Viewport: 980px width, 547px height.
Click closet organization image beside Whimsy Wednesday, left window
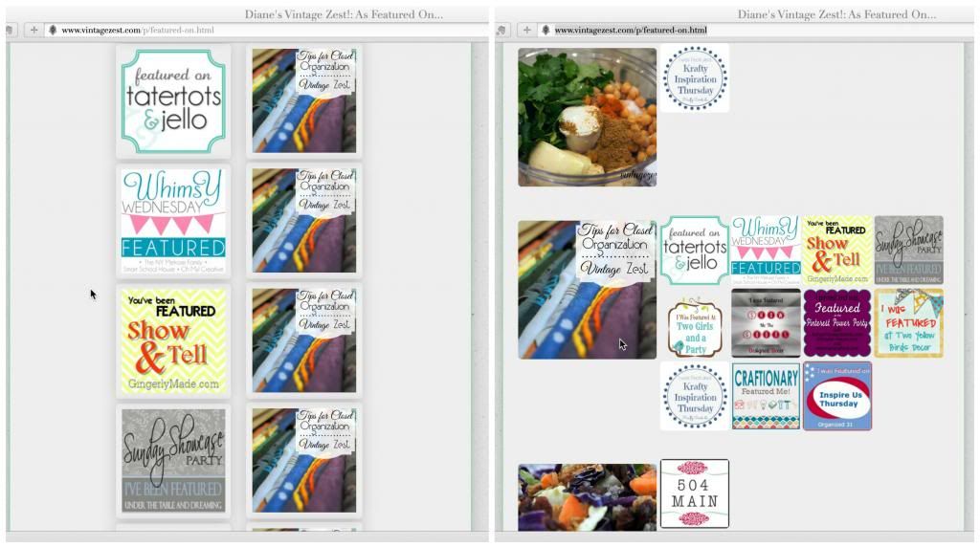click(x=304, y=221)
